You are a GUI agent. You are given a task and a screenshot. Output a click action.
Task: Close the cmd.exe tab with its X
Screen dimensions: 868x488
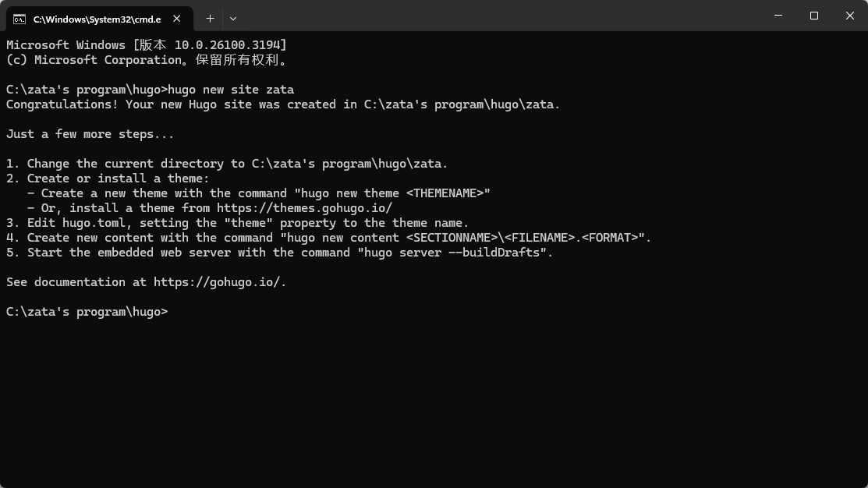[176, 19]
